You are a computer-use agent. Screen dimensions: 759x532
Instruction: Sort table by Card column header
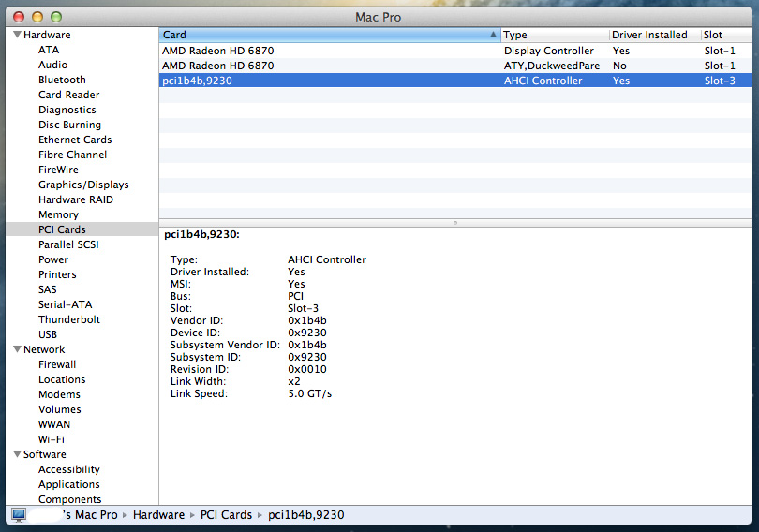[x=330, y=35]
